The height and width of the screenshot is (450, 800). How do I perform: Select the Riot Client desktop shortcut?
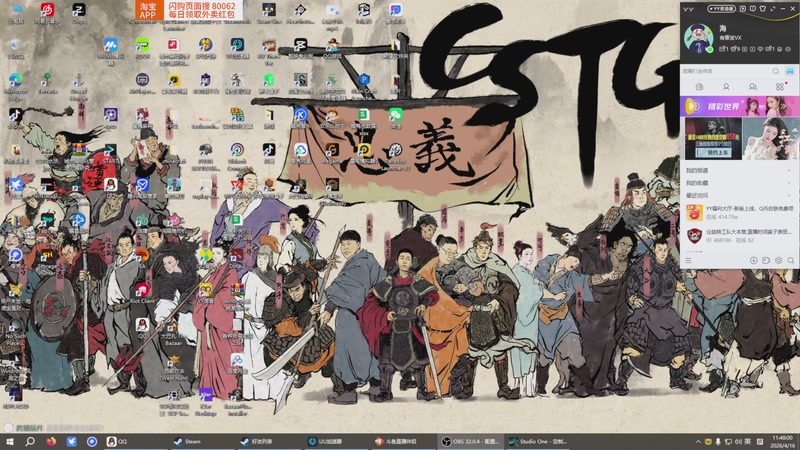(142, 293)
